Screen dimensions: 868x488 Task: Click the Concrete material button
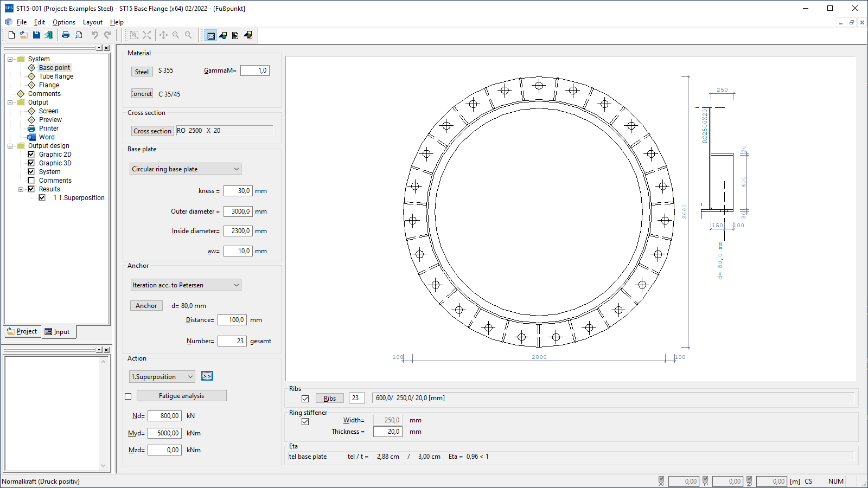pos(142,93)
